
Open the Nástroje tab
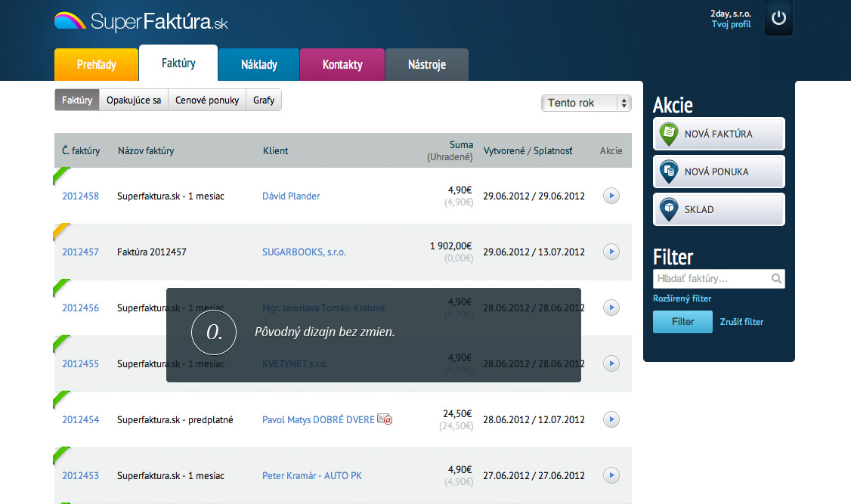pyautogui.click(x=427, y=64)
